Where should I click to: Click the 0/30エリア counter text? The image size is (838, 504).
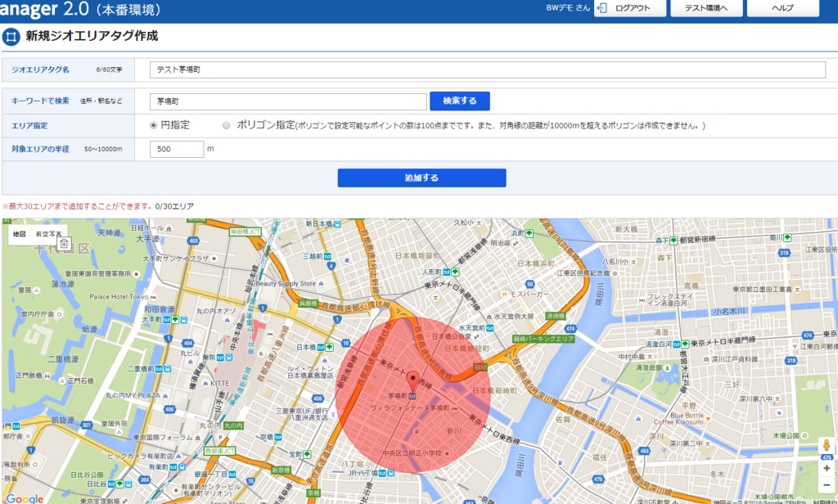(x=174, y=206)
